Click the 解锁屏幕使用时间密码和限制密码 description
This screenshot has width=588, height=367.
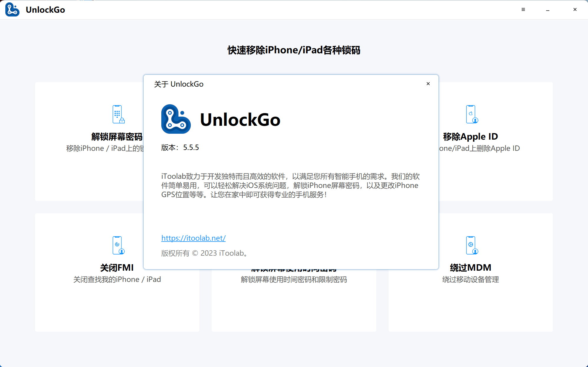click(x=294, y=279)
